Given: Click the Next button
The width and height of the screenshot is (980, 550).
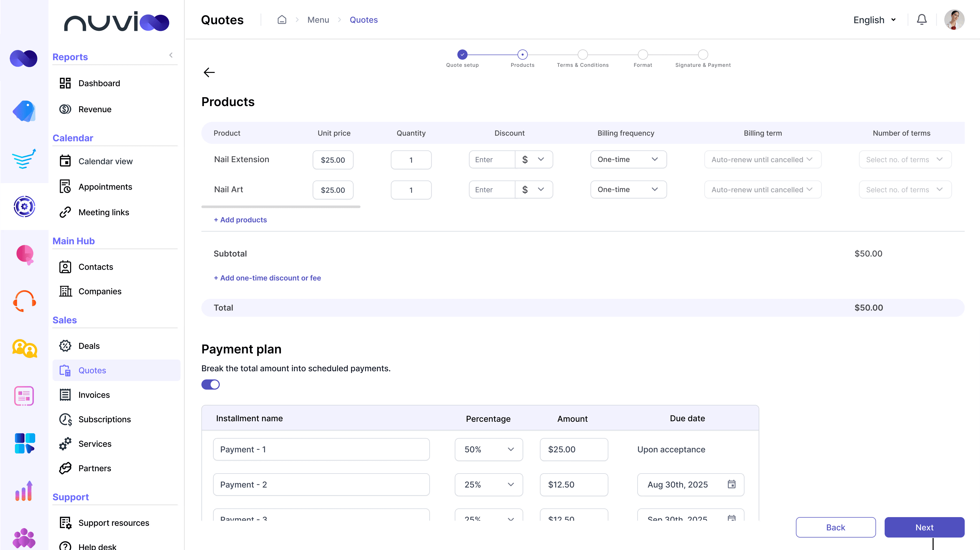Looking at the screenshot, I should click(924, 527).
